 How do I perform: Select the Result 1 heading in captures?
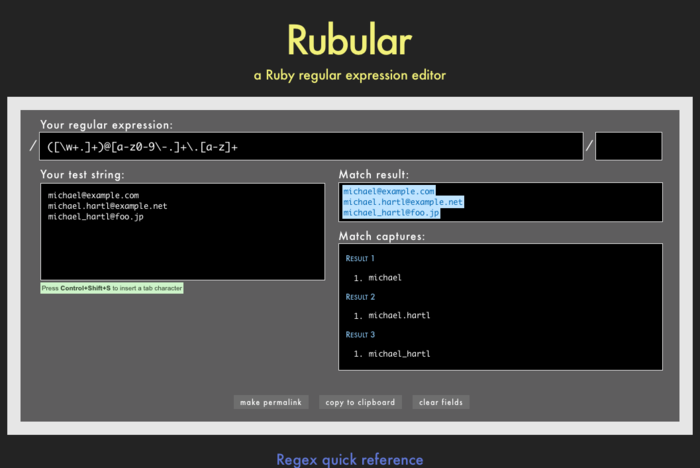point(361,258)
